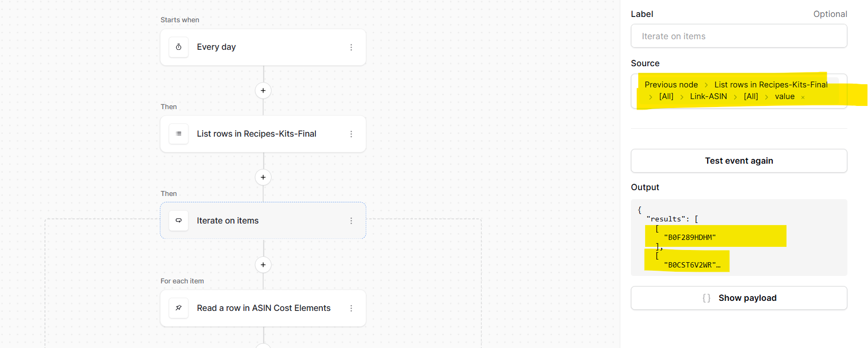Viewport: 868px width, 348px height.
Task: Open three-dot menu for Every day node
Action: tap(351, 47)
